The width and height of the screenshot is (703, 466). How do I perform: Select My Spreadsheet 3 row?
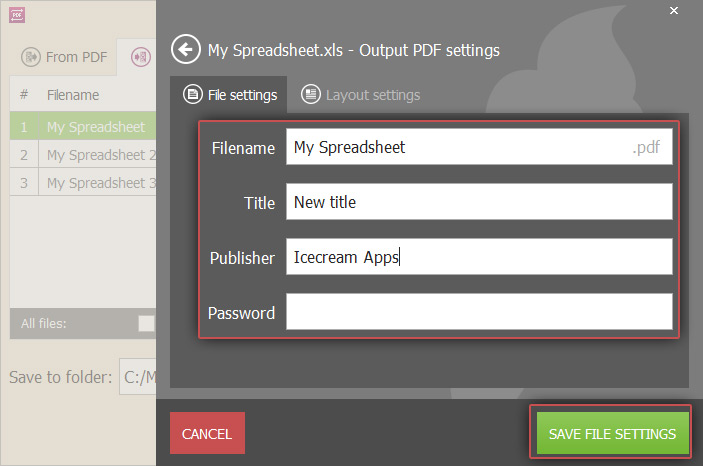click(x=83, y=183)
